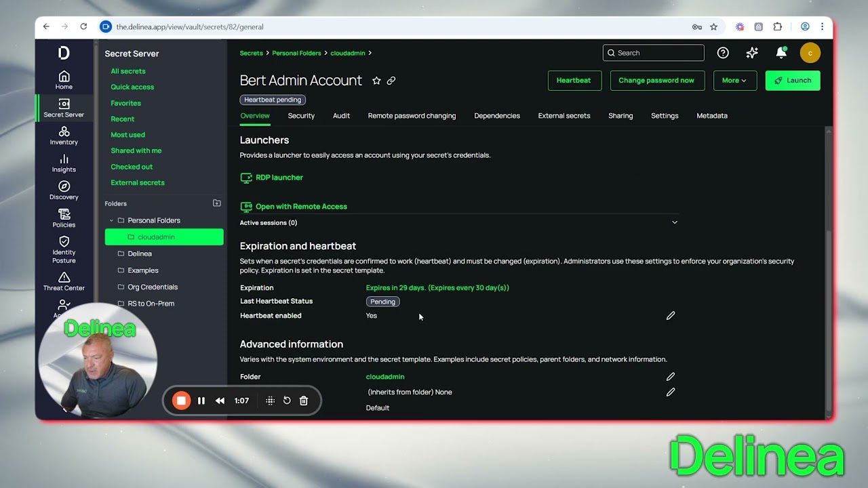Viewport: 868px width, 488px height.
Task: Open cloudadmin folder link in Advanced information
Action: [385, 377]
